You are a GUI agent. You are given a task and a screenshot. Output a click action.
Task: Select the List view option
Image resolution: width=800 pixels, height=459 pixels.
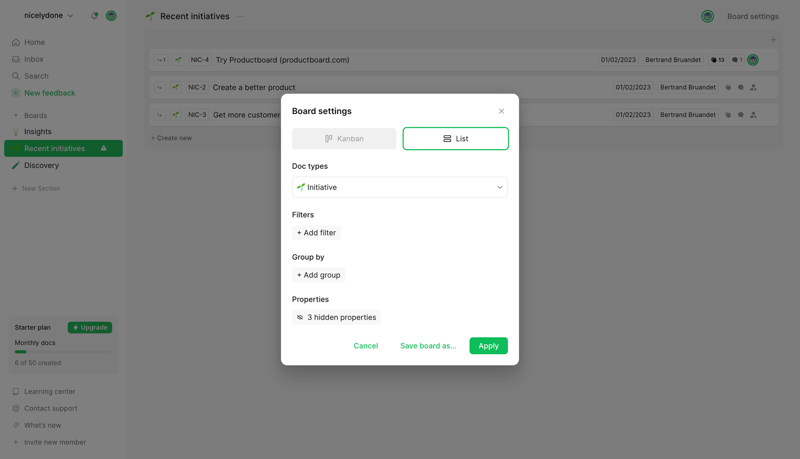(x=456, y=139)
